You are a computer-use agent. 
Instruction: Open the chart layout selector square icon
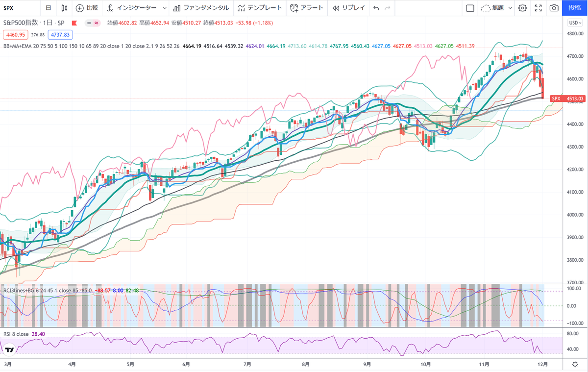pyautogui.click(x=470, y=8)
